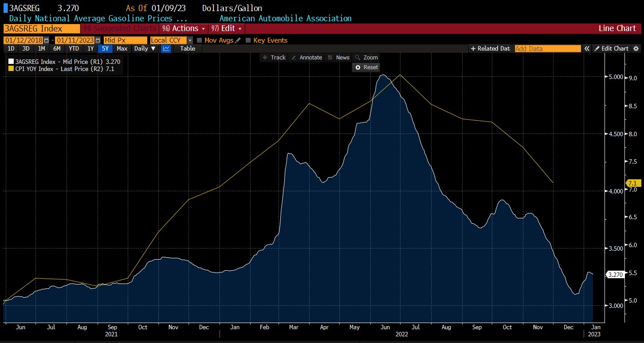Open the Local CCY currency dropdown
Image resolution: width=644 pixels, height=343 pixels.
190,40
